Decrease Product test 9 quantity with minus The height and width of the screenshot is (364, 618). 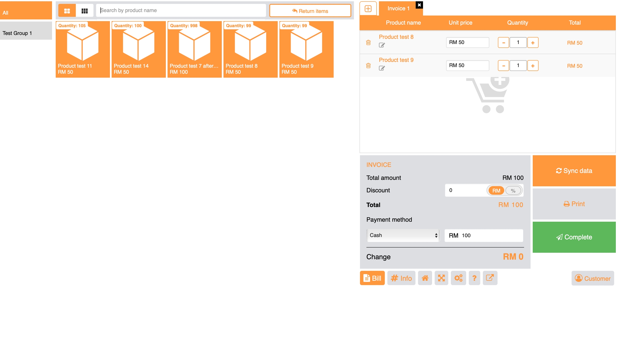[503, 66]
